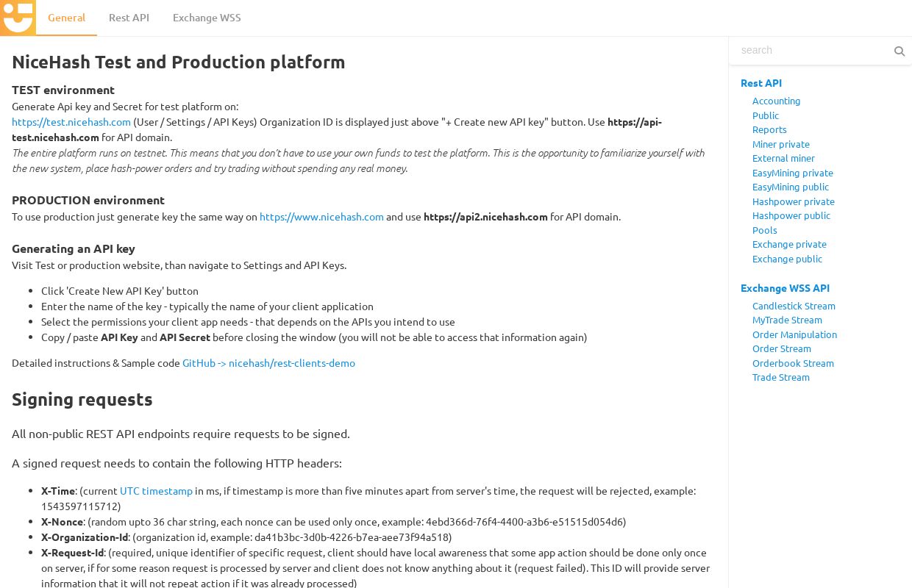
Task: Click the search magnifier icon
Action: tap(899, 51)
